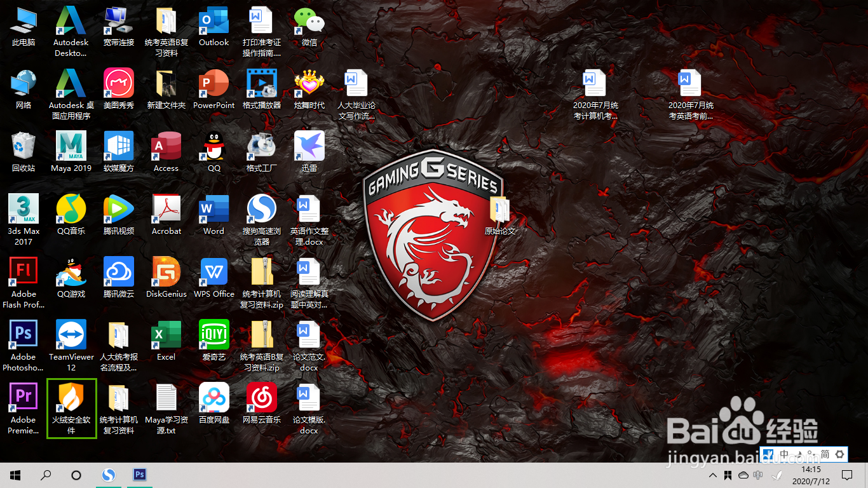Image resolution: width=868 pixels, height=488 pixels.
Task: Select the Access shortcut icon
Action: pos(166,152)
